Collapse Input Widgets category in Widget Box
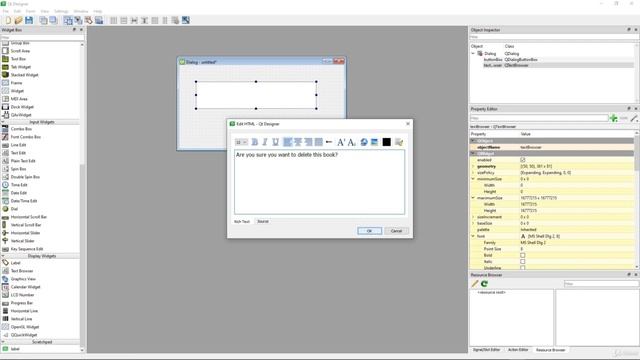 [3, 122]
